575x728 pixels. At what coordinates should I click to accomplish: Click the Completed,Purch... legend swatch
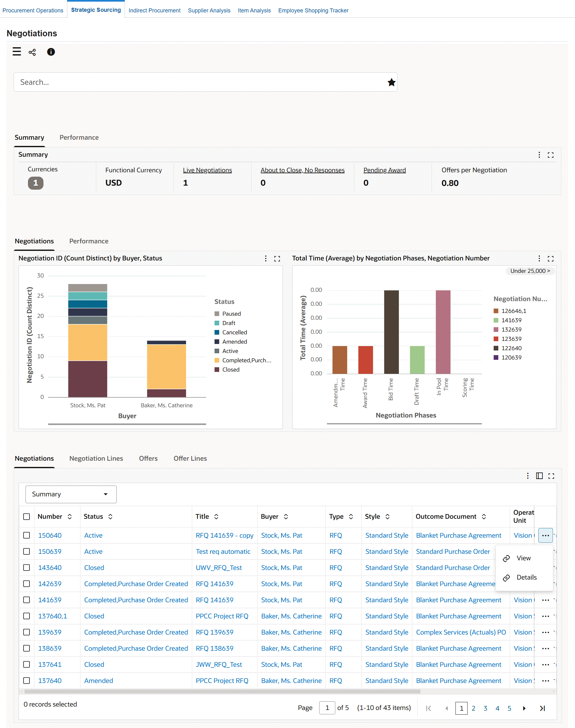[x=217, y=360]
